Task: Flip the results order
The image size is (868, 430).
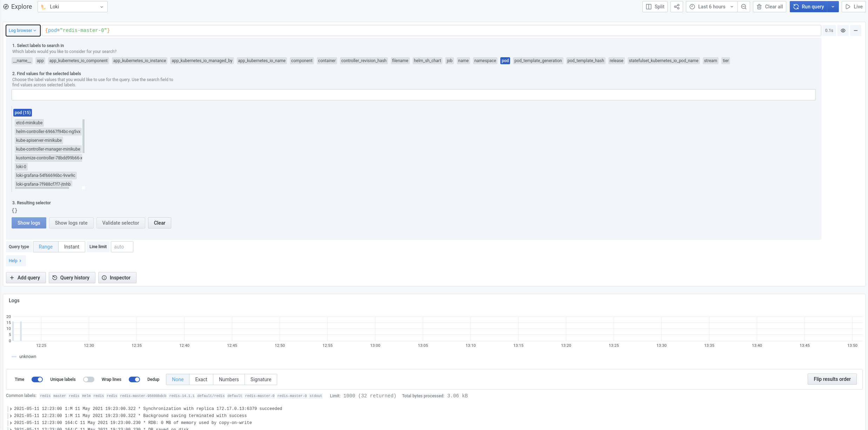Action: coord(832,379)
